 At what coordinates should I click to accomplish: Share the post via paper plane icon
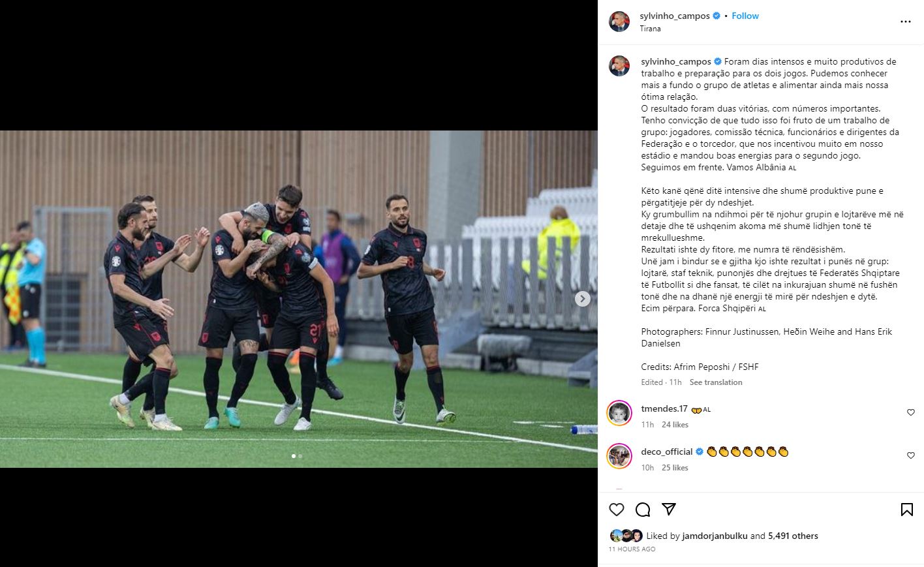(669, 509)
